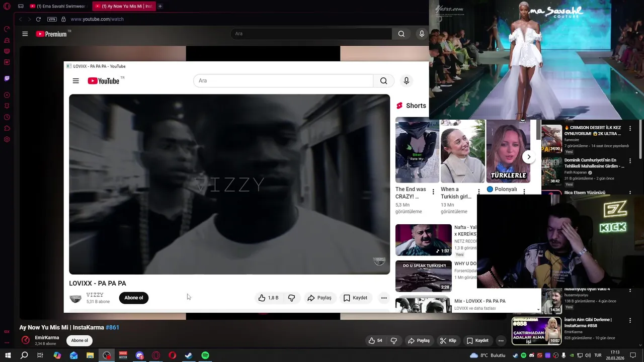Click outer YouTube Premium microphone icon
The image size is (644, 362).
pos(422,34)
